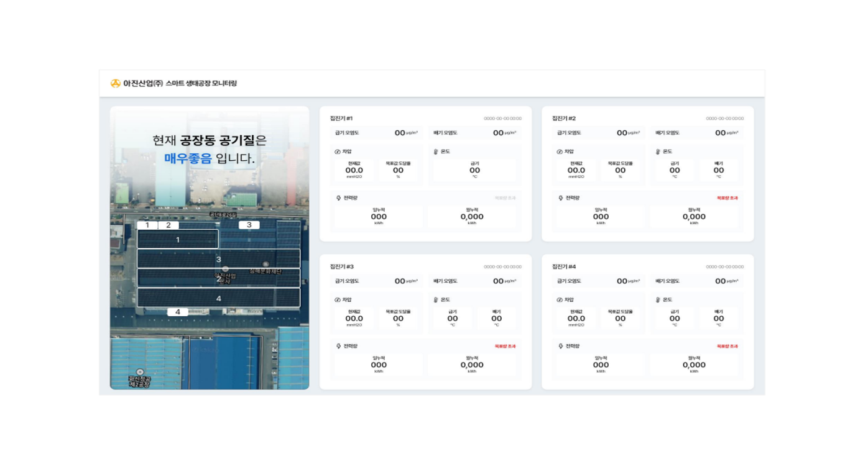868x459 pixels.
Task: Click the thermometer icon beside 온도 in 집진기 #1
Action: (x=436, y=151)
